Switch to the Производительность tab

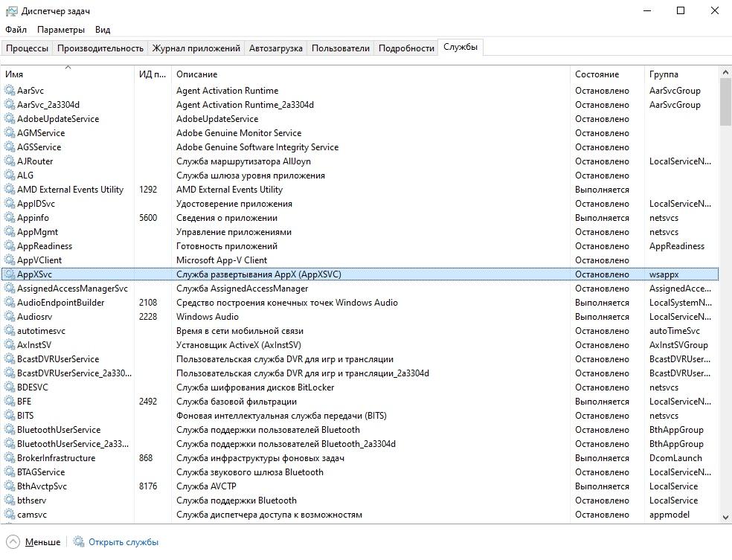pyautogui.click(x=100, y=48)
